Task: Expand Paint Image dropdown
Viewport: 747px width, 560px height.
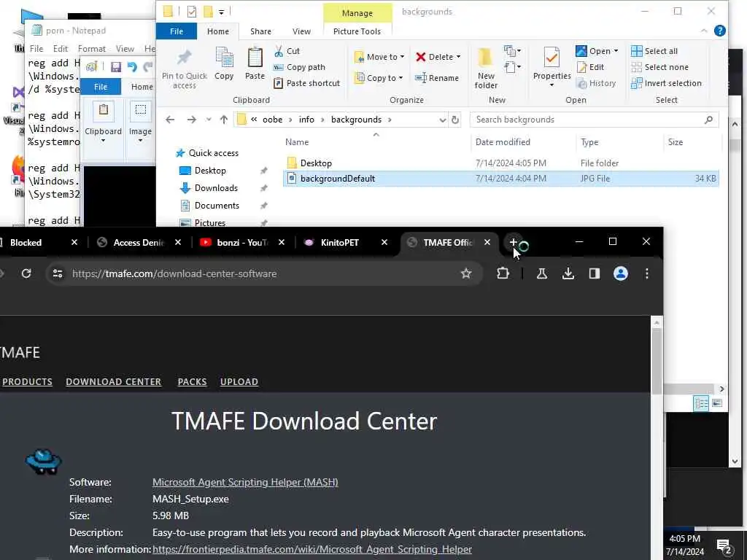Action: click(x=140, y=141)
